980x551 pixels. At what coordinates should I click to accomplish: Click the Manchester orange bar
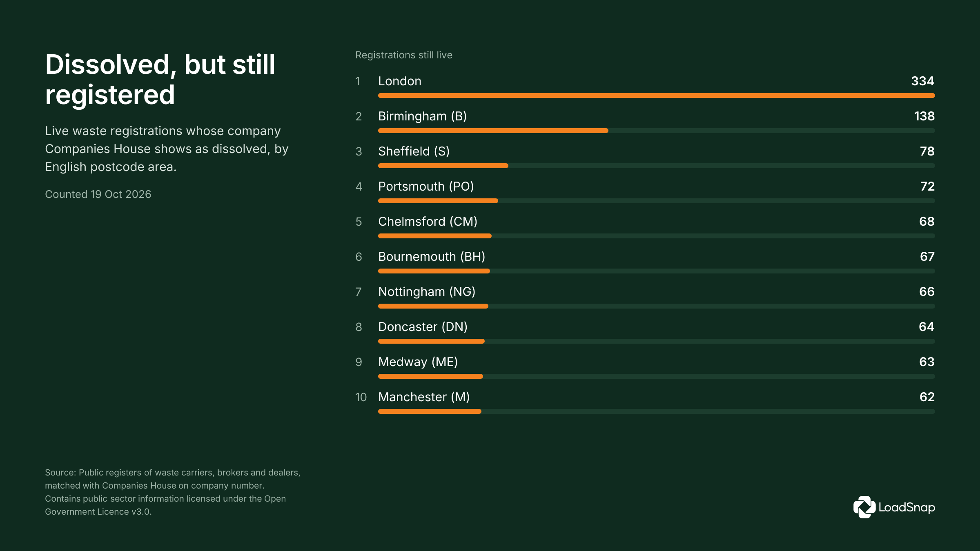click(430, 411)
